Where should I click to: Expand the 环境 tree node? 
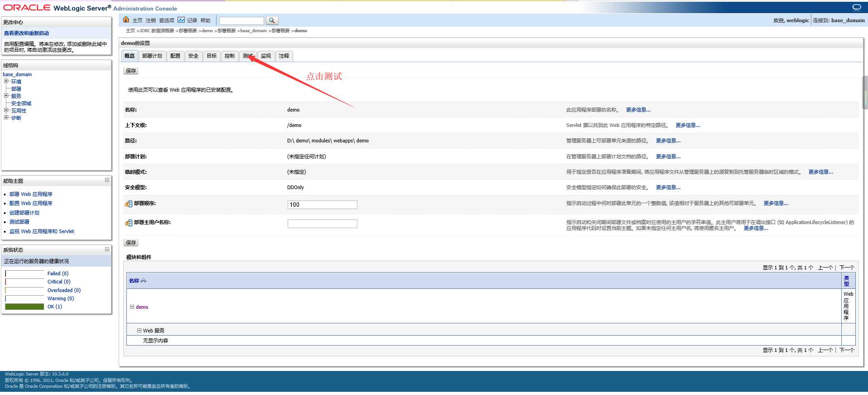6,81
